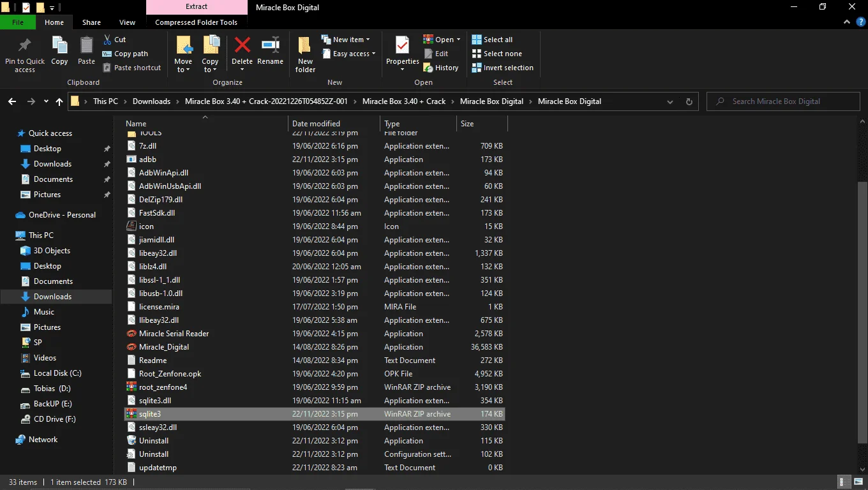Click the vertical scrollbar of the file list
The width and height of the screenshot is (868, 490).
[x=862, y=295]
